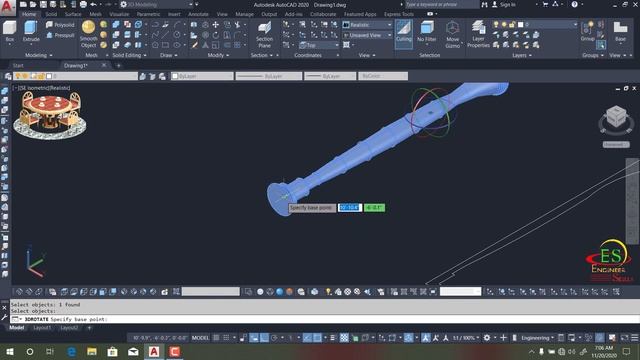Open the Unsaved View dropdown

367,35
